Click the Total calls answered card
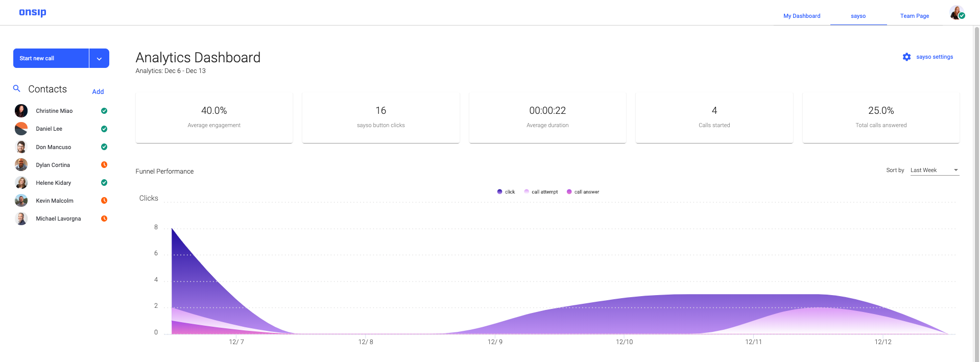The image size is (980, 362). pos(881,117)
